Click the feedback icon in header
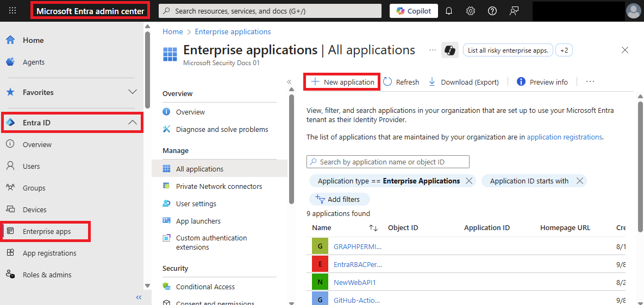Viewport: 644px width, 305px height. [514, 11]
